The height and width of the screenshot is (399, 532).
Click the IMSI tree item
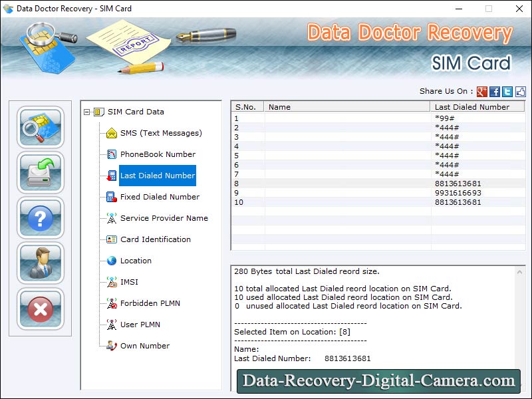(x=129, y=282)
